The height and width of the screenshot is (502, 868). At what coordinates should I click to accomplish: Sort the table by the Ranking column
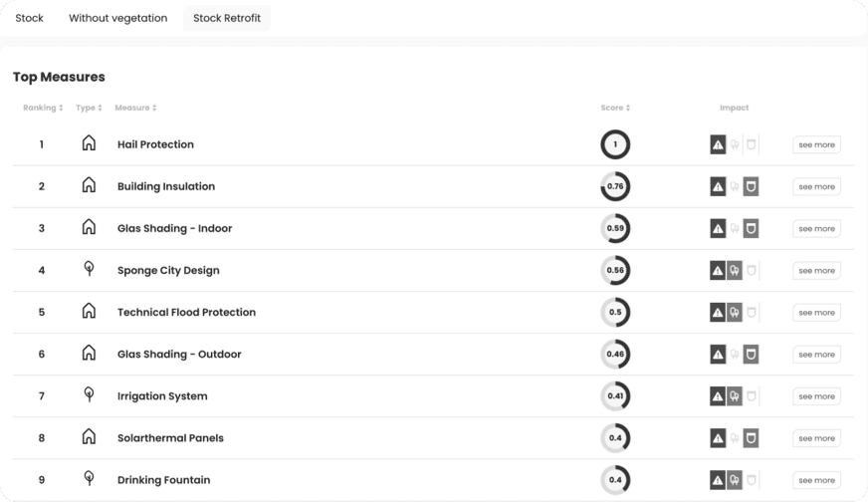coord(43,108)
